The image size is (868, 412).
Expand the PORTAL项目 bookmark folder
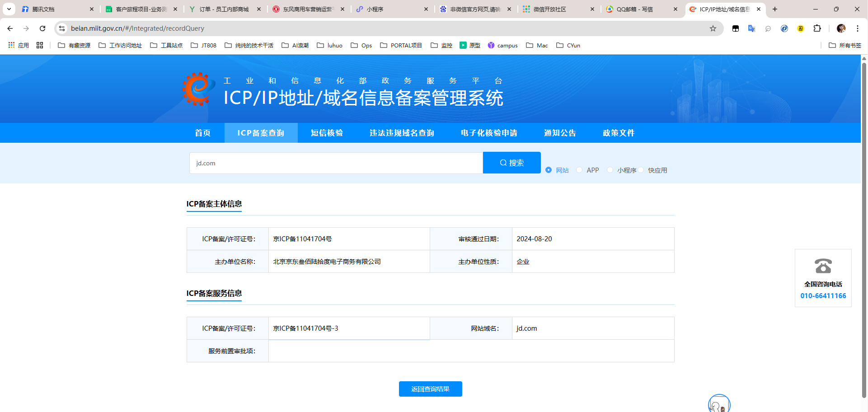(401, 45)
